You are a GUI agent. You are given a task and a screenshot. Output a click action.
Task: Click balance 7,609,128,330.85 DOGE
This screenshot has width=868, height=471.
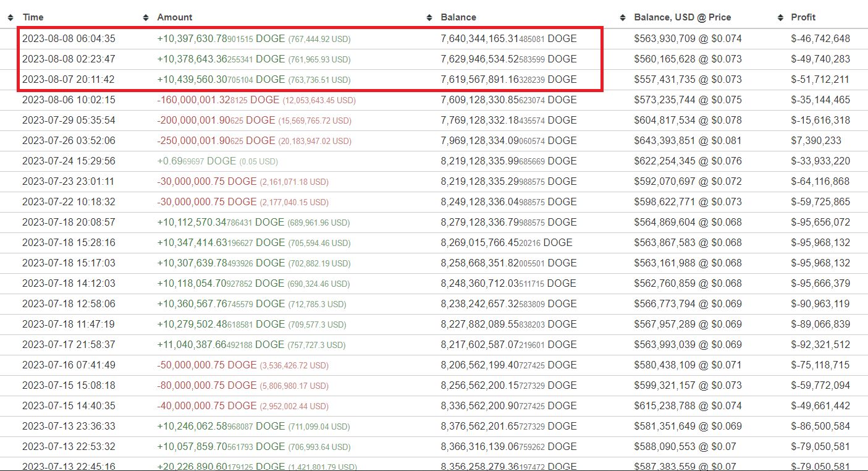(x=508, y=100)
